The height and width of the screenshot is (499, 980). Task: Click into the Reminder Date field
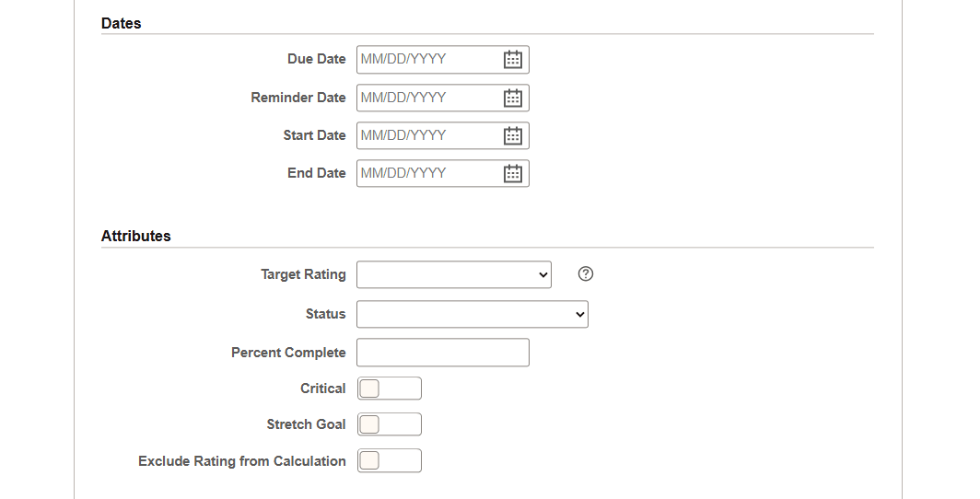click(426, 99)
